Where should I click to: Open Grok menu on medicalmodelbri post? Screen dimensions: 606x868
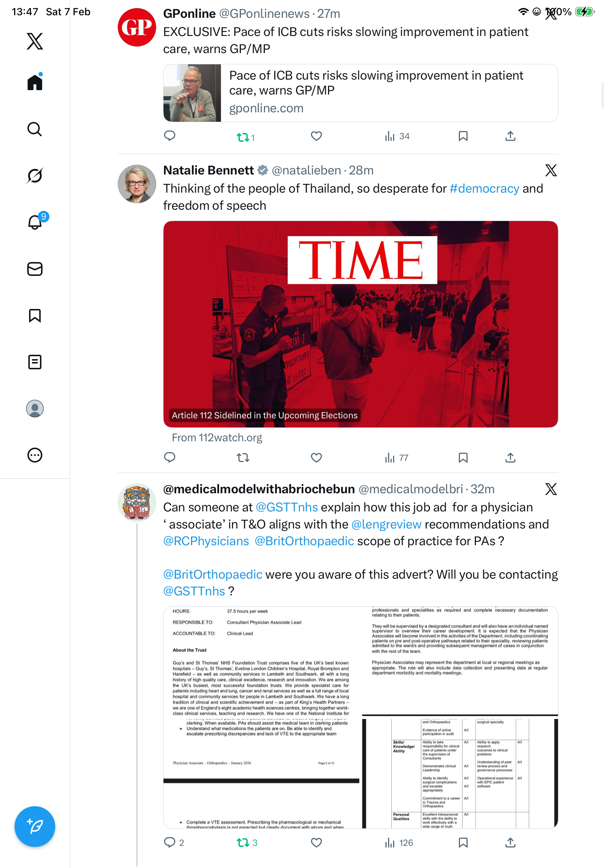pos(551,489)
